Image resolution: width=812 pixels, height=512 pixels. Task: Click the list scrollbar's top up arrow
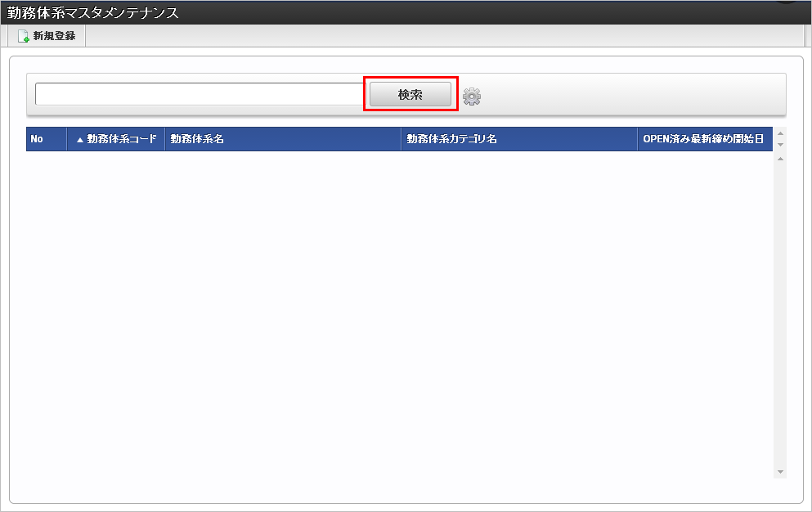click(780, 159)
